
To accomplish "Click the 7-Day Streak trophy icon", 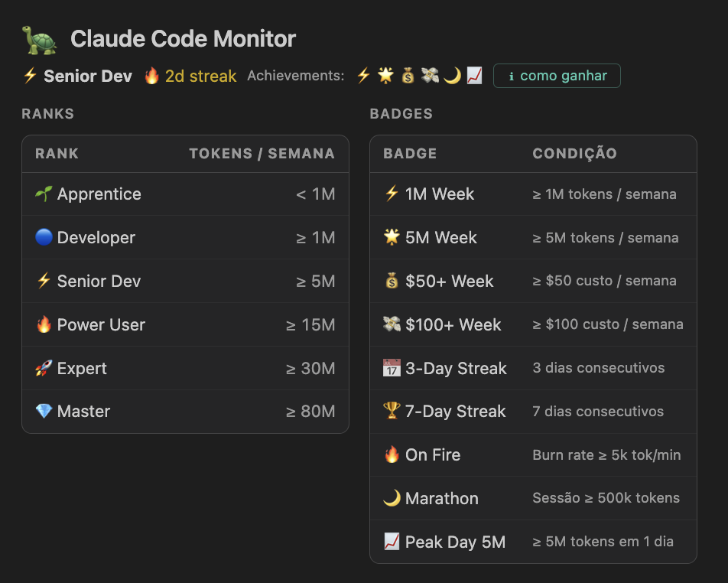I will (392, 411).
